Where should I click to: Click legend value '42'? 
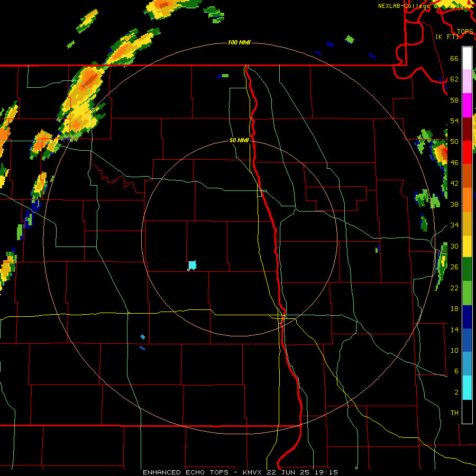click(x=454, y=184)
